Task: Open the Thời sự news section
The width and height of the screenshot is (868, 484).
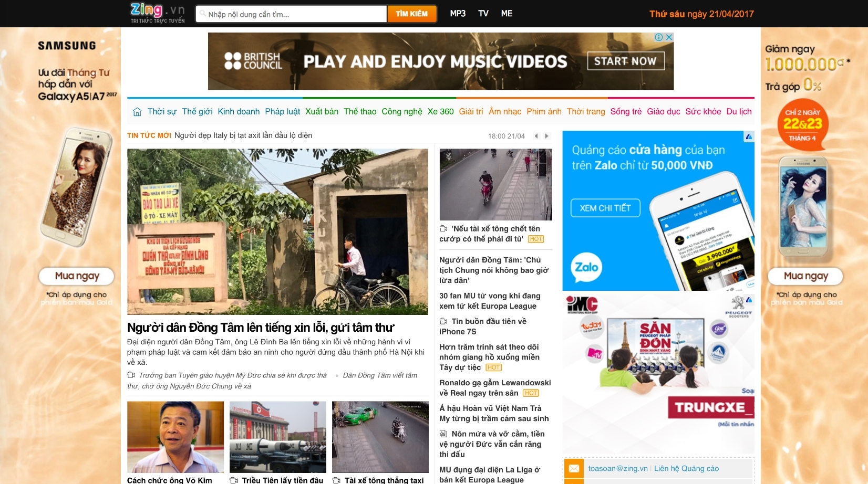Action: 162,111
